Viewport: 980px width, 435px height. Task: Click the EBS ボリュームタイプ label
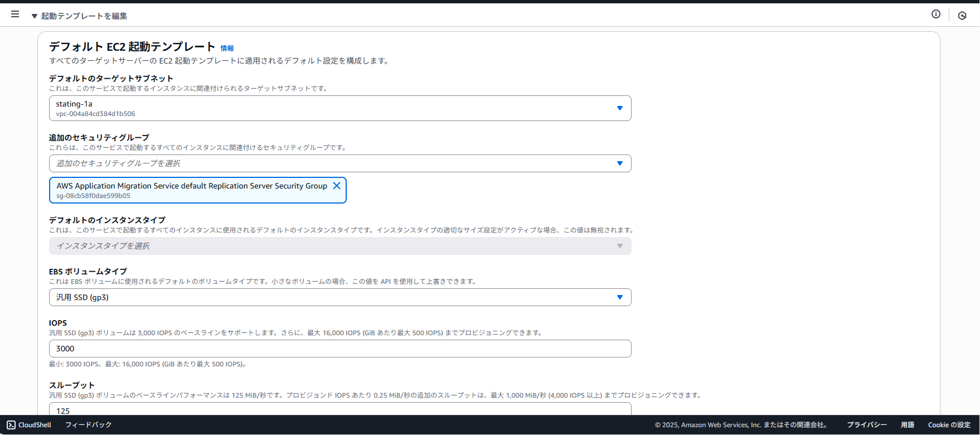pos(88,272)
